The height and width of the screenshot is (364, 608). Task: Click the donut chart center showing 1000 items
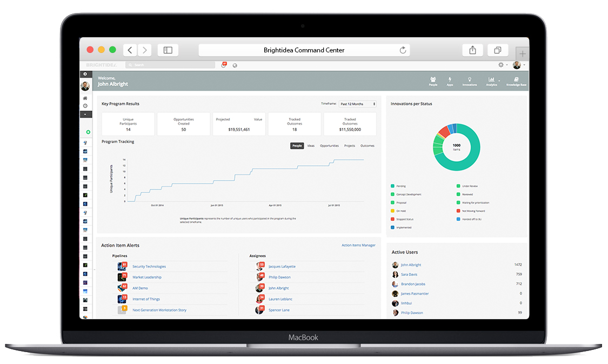pos(456,147)
